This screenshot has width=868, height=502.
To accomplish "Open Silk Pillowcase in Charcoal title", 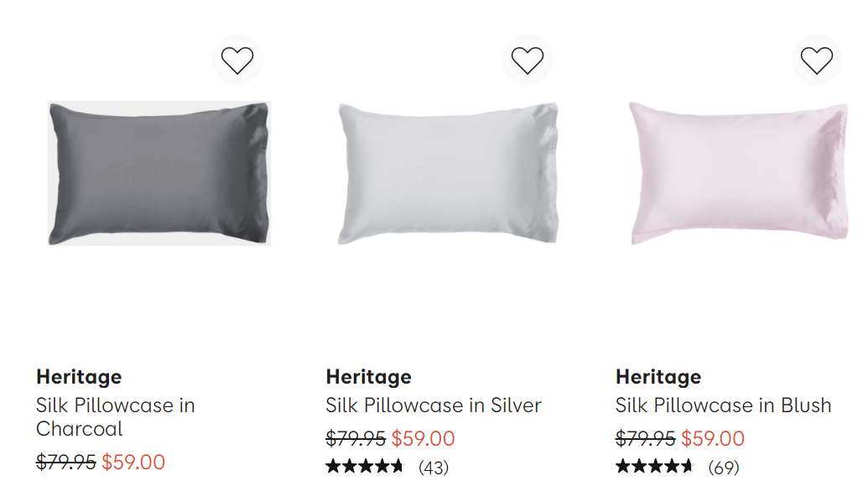I will click(x=115, y=416).
